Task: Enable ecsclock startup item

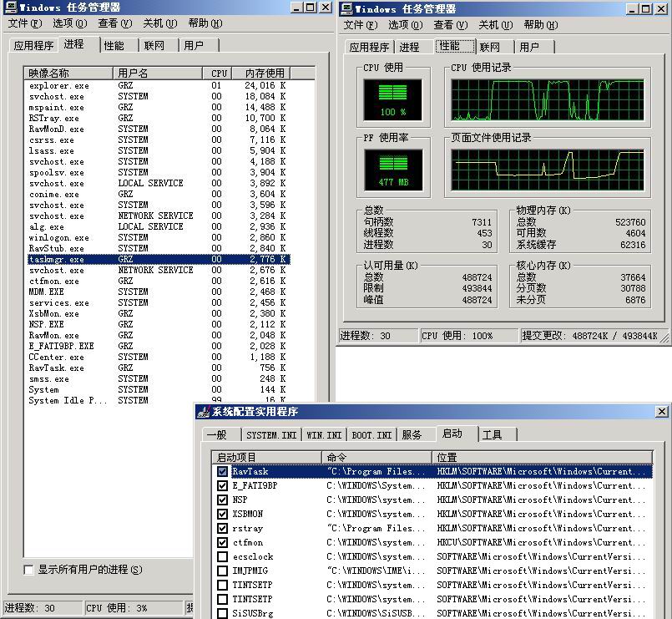Action: (x=222, y=556)
